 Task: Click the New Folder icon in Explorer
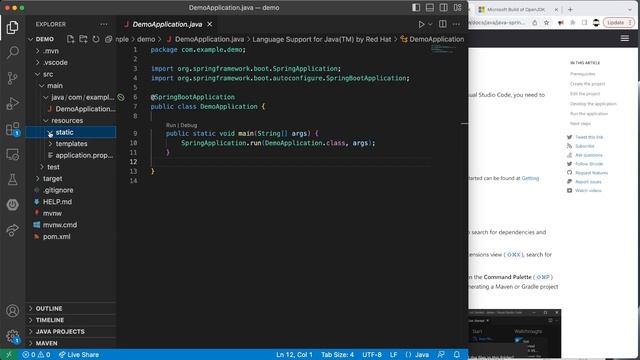[83, 39]
